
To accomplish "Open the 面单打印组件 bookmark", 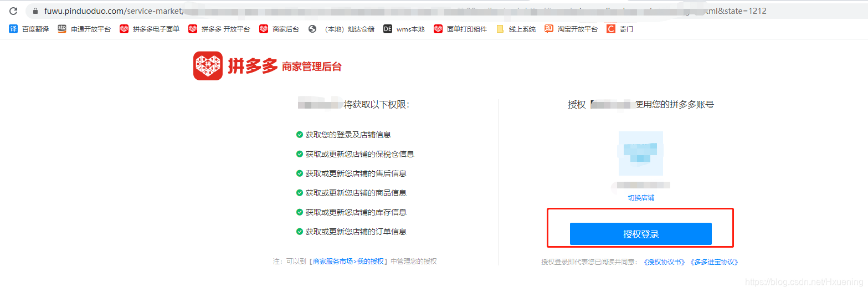I will point(460,29).
